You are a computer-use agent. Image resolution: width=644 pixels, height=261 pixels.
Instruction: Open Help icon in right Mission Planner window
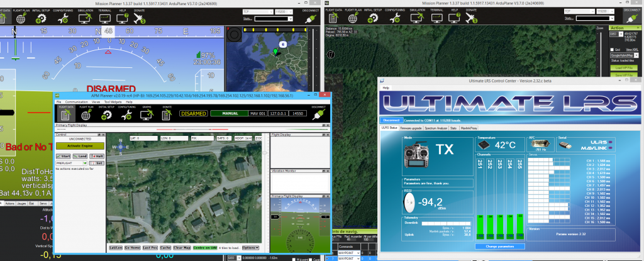click(454, 16)
